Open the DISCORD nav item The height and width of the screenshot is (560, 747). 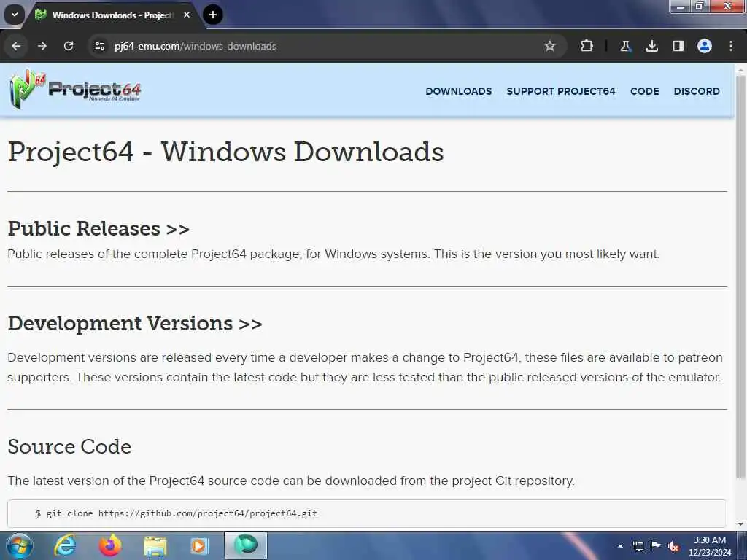(697, 91)
